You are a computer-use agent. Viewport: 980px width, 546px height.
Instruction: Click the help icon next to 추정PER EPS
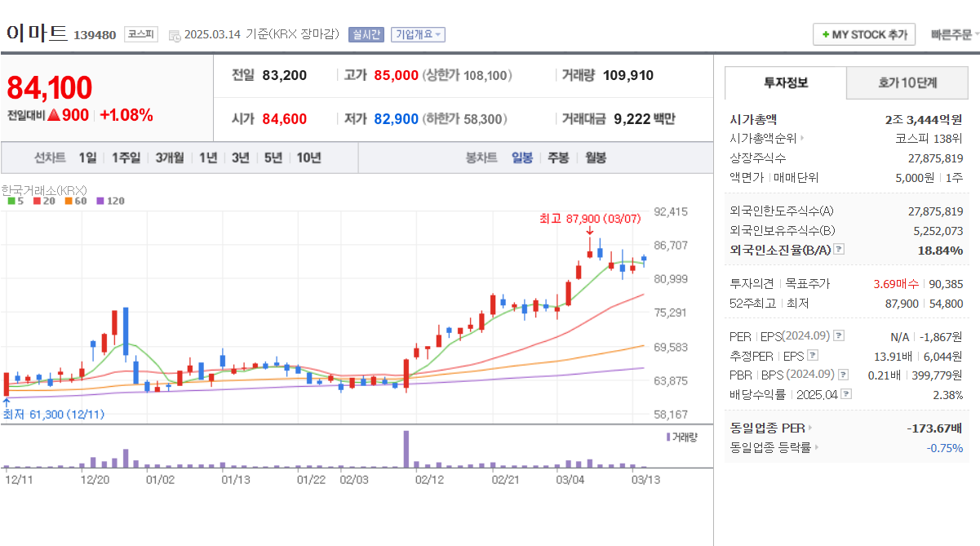[x=812, y=356]
